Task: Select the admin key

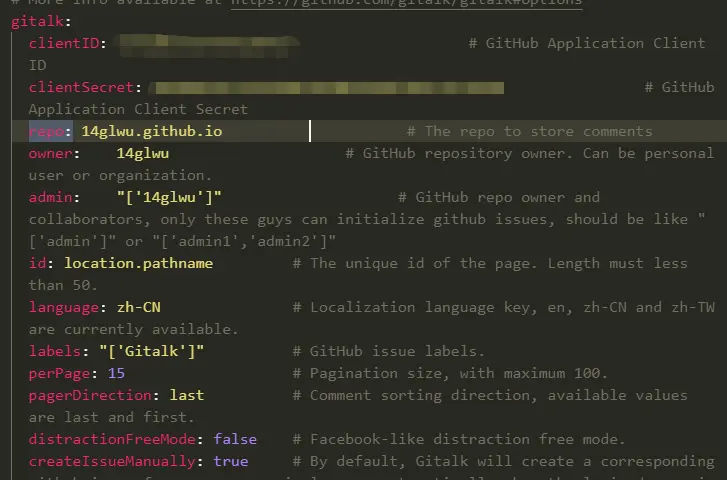Action: 50,198
